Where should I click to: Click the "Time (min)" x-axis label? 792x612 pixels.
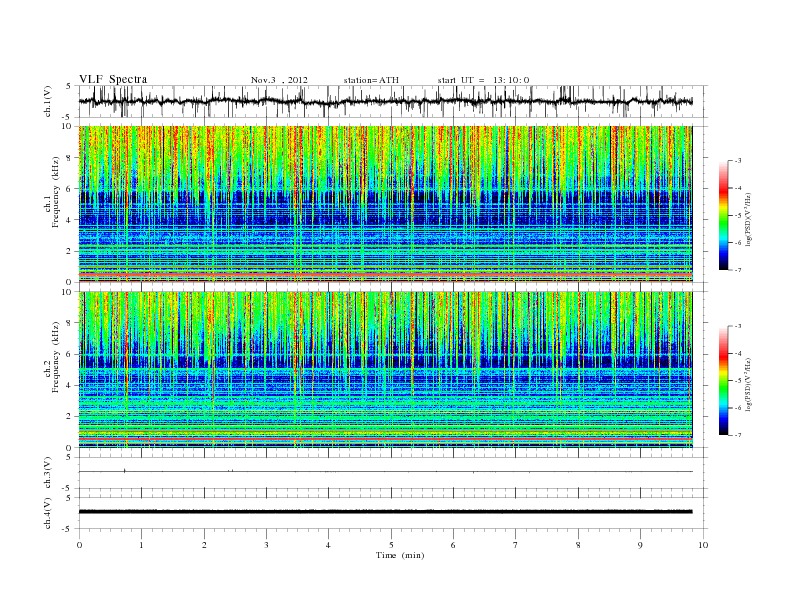click(400, 555)
